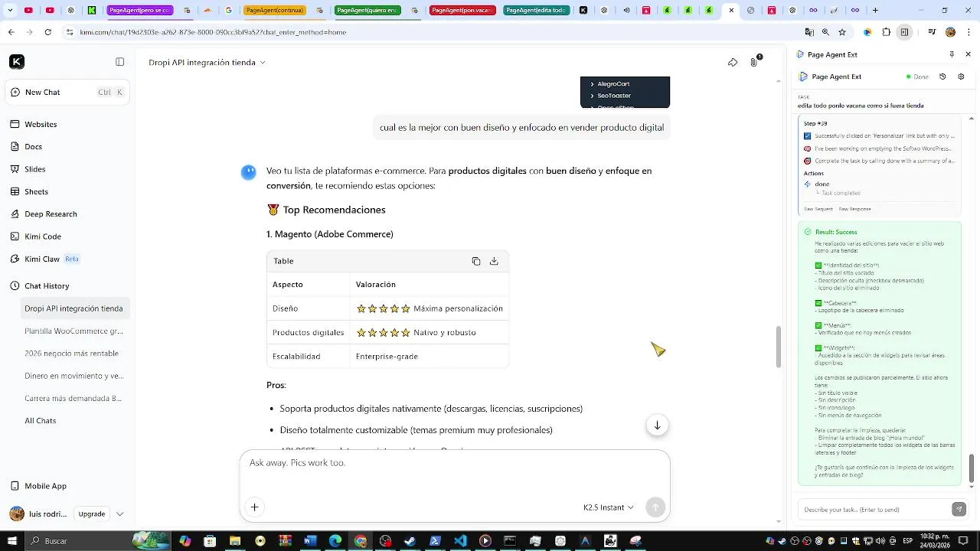Jump to the bottom of the chat
The height and width of the screenshot is (551, 980).
coord(657,425)
